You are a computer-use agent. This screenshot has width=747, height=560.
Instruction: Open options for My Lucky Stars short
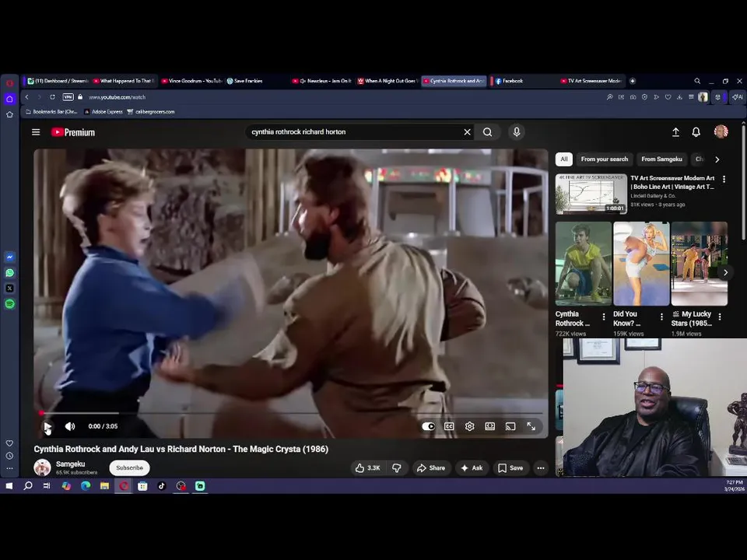(x=720, y=317)
